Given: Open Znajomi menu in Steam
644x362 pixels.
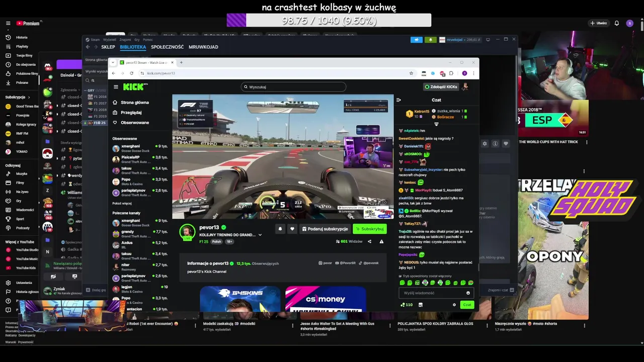Looking at the screenshot, I should tap(125, 40).
